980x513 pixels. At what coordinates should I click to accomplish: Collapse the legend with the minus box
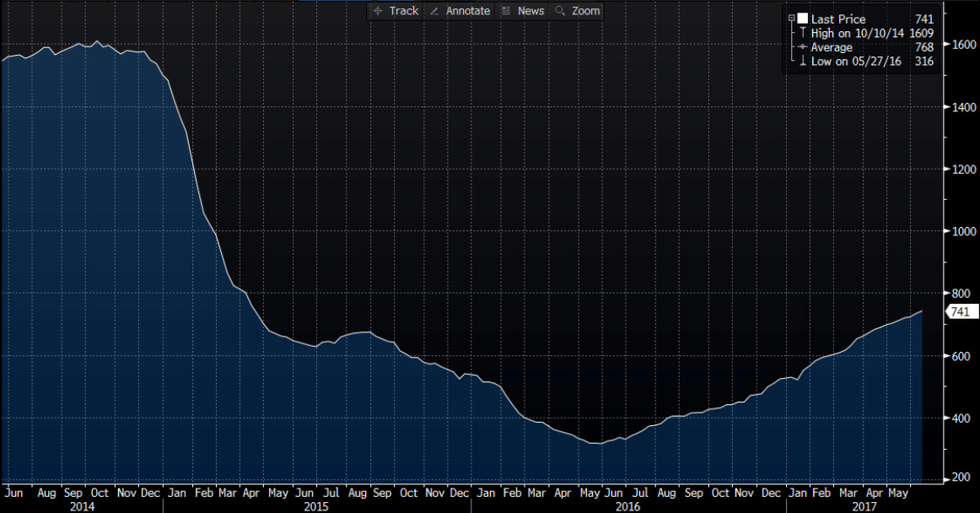point(791,19)
